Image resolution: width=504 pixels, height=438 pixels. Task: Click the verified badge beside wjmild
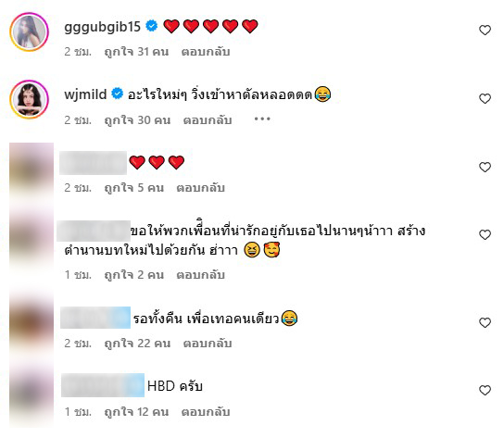tap(118, 94)
